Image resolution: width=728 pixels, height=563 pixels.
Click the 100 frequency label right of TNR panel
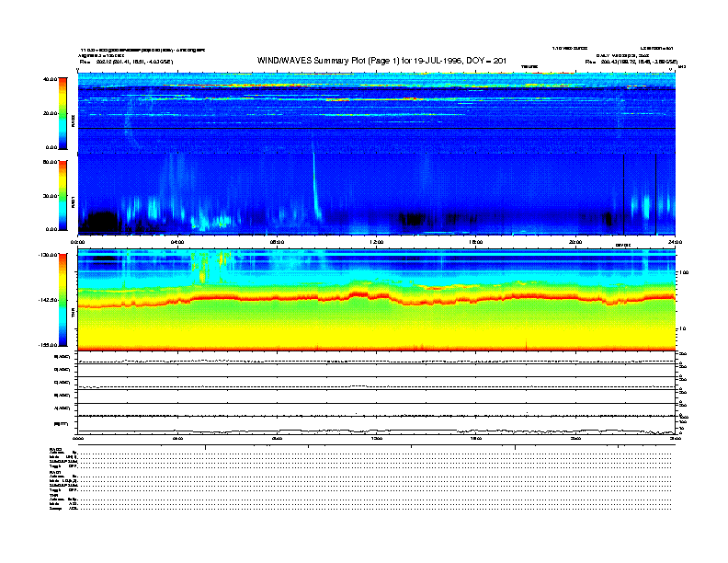[x=684, y=272]
